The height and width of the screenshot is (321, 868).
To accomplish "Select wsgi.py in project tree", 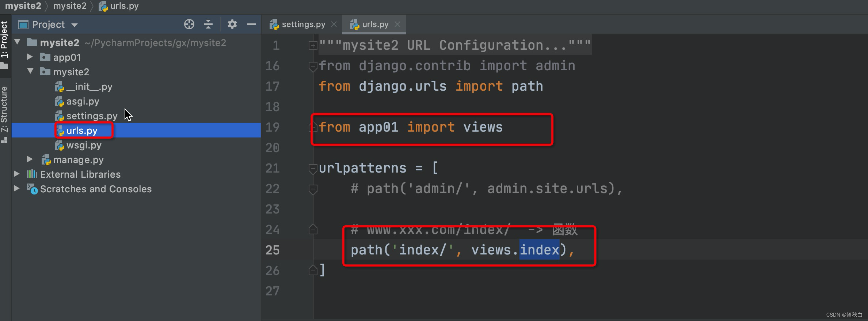I will tap(84, 145).
